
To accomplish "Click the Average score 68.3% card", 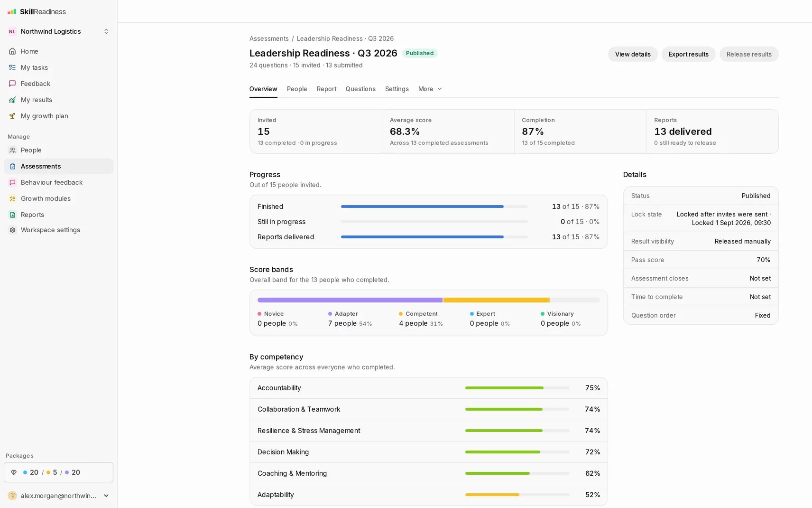I will pos(448,132).
